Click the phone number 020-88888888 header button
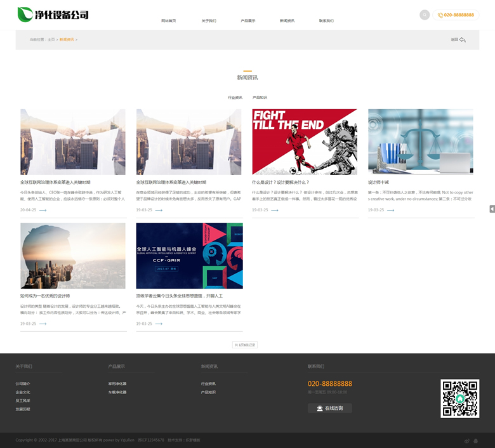Screen dimensions: 495x448 456,15
